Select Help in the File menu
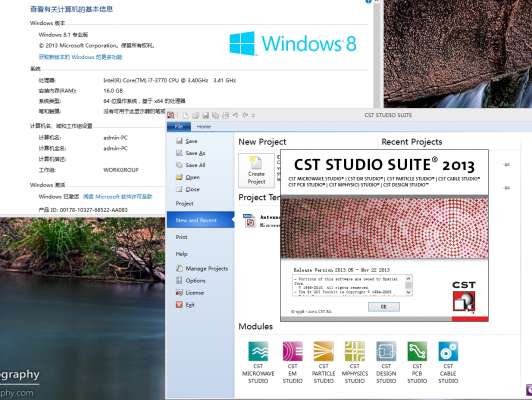The image size is (532, 400). [182, 254]
